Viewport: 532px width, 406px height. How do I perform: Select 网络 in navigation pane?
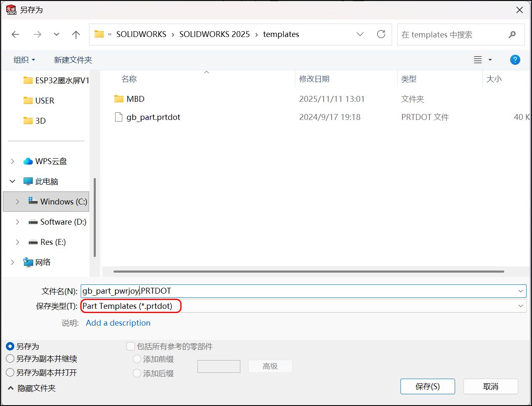click(37, 262)
